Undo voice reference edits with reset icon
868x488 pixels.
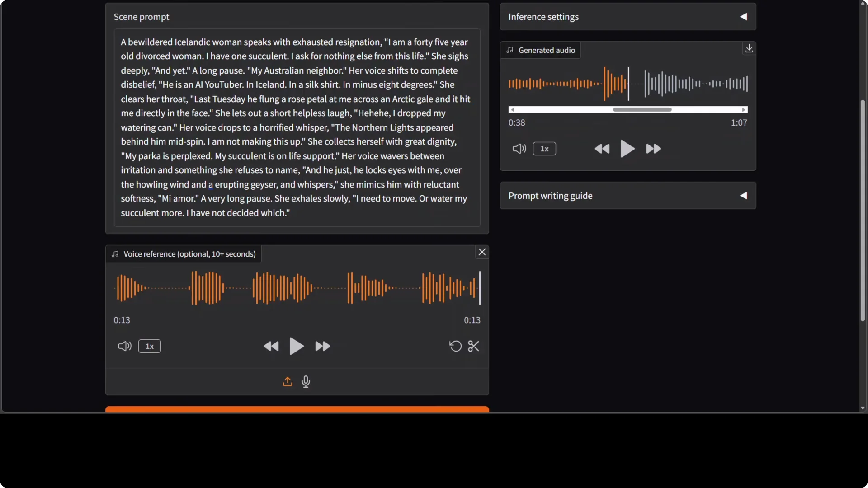click(455, 346)
